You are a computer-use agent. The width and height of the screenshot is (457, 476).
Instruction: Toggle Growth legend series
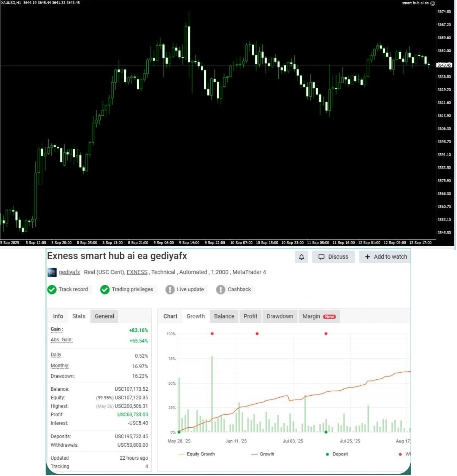[263, 454]
